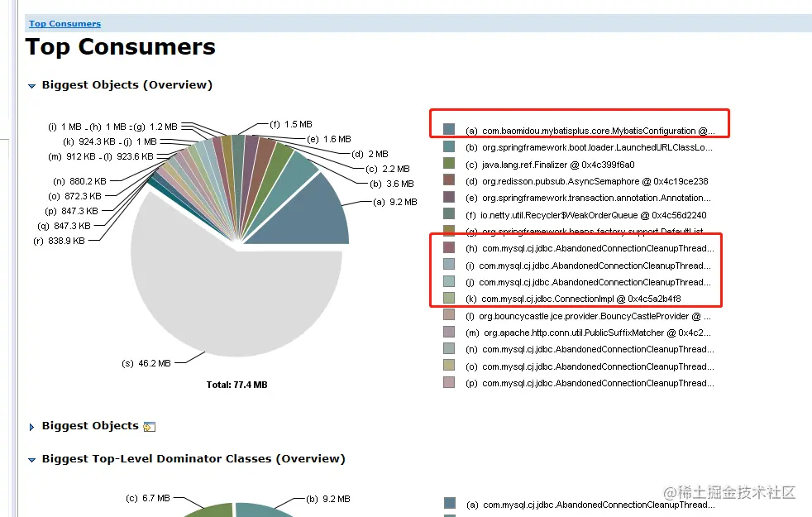Click the icon next to Biggest Objects heading
Screen dimensions: 812x517
[x=149, y=427]
